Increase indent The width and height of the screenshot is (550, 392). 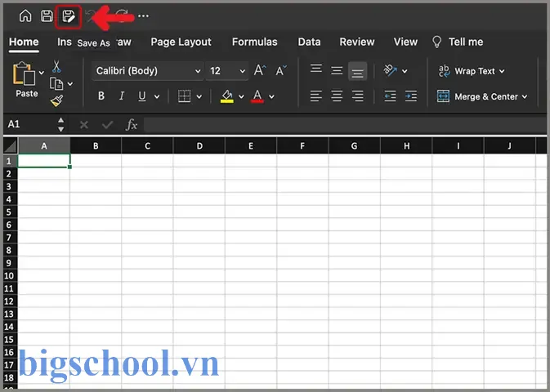(x=411, y=96)
